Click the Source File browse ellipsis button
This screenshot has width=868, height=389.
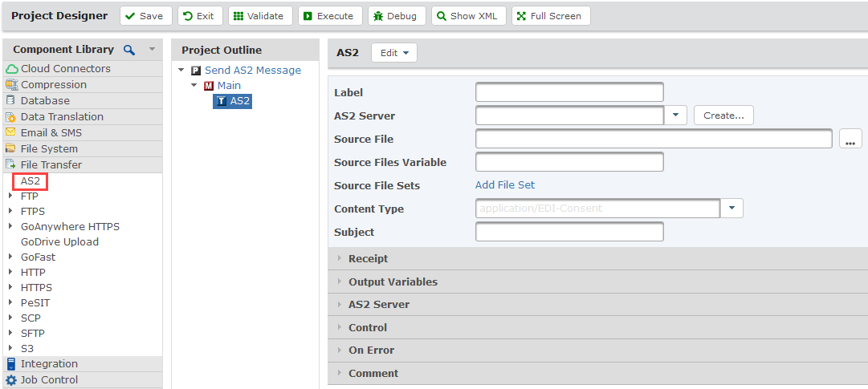pyautogui.click(x=850, y=139)
